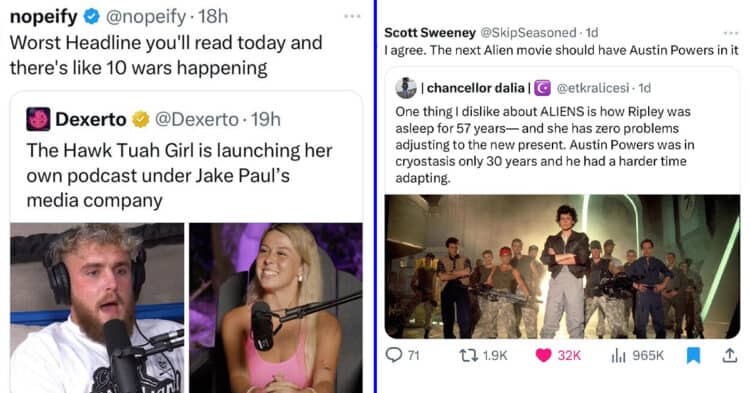Click the reply comment icon showing 71
750x393 pixels.
tap(394, 355)
